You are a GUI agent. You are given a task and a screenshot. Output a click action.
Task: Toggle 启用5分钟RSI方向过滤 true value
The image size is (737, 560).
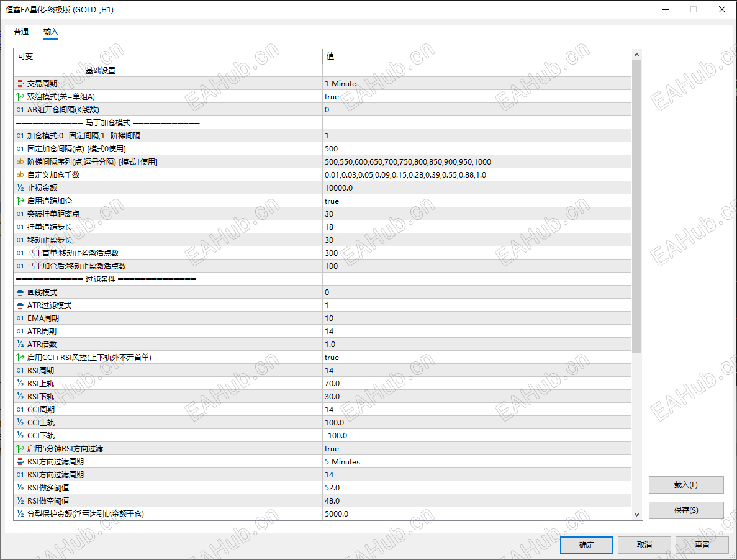477,449
